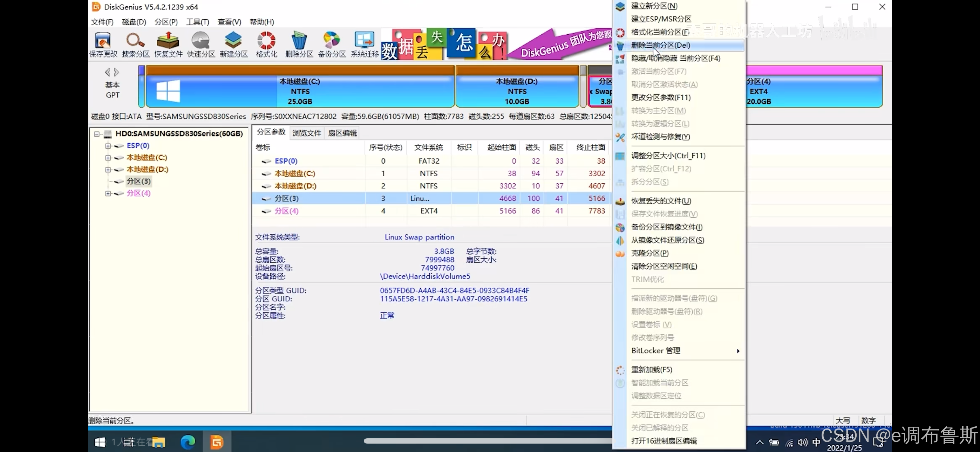Expand the 本地磁盘(D:) tree node
This screenshot has height=452, width=980.
click(x=108, y=170)
